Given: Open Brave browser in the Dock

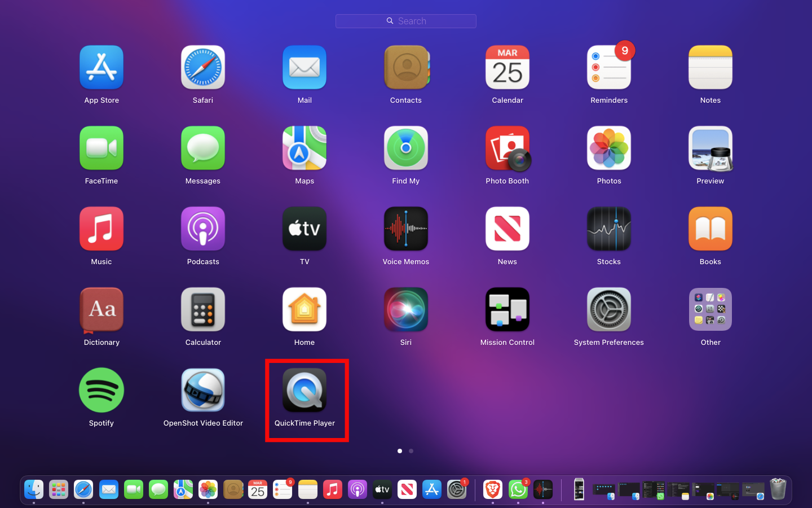Looking at the screenshot, I should (493, 489).
